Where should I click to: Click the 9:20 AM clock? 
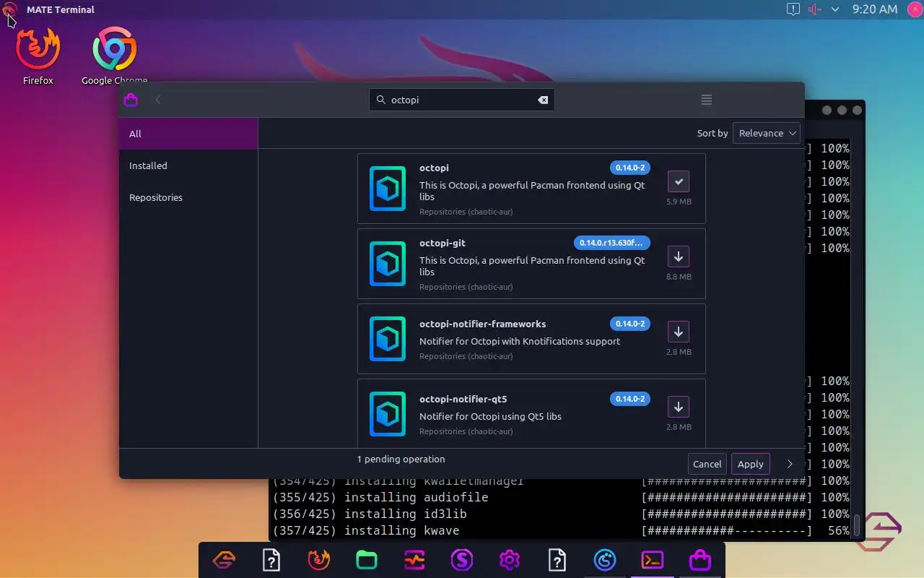pos(875,9)
